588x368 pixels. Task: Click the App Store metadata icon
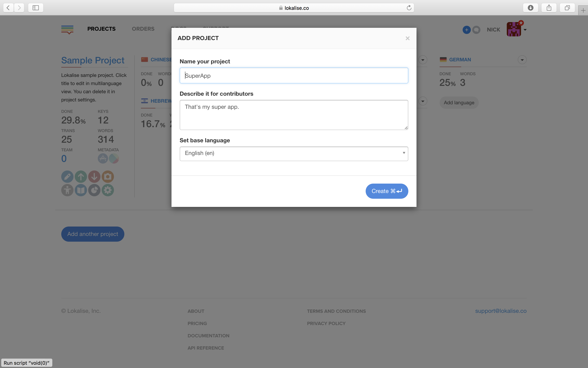103,158
